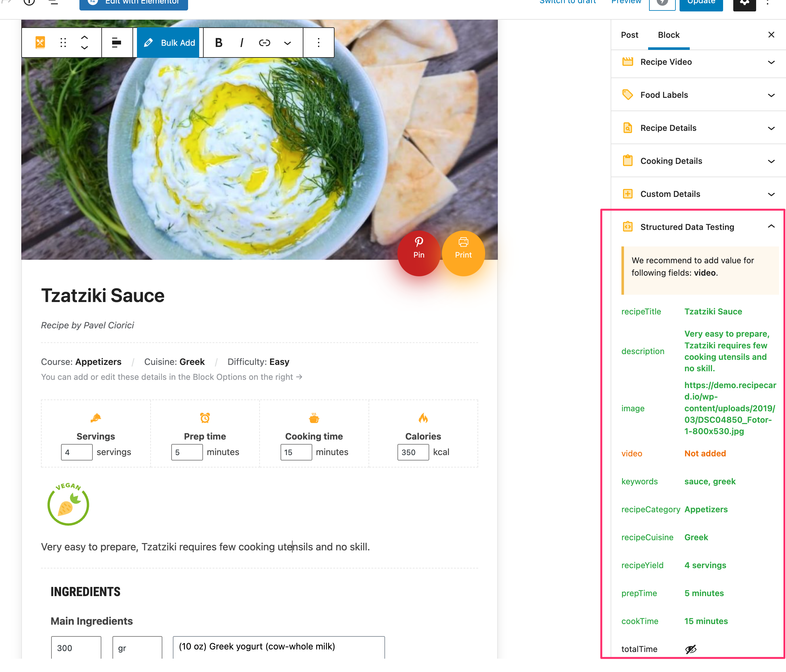Switch to the Post tab

click(629, 35)
